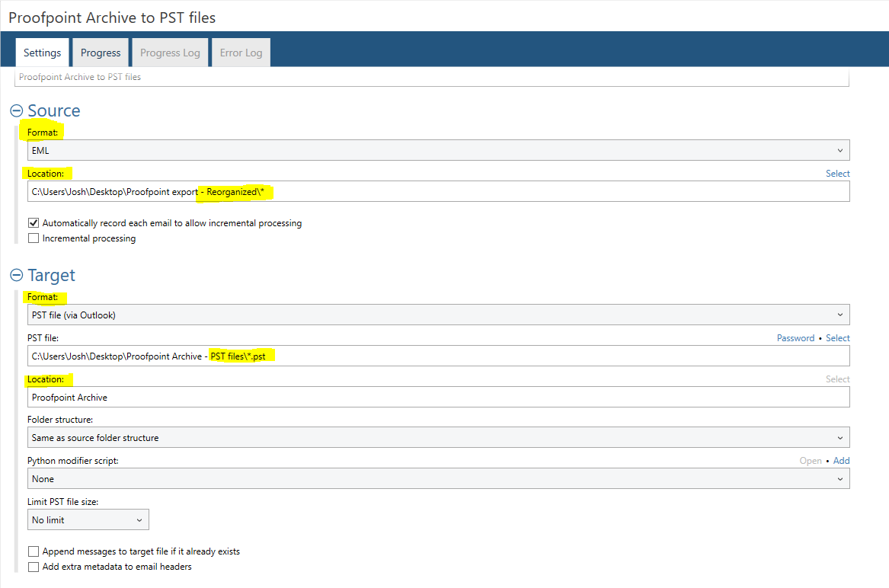Enable Add extra metadata to email headers
Screen dimensions: 889x588
34,567
